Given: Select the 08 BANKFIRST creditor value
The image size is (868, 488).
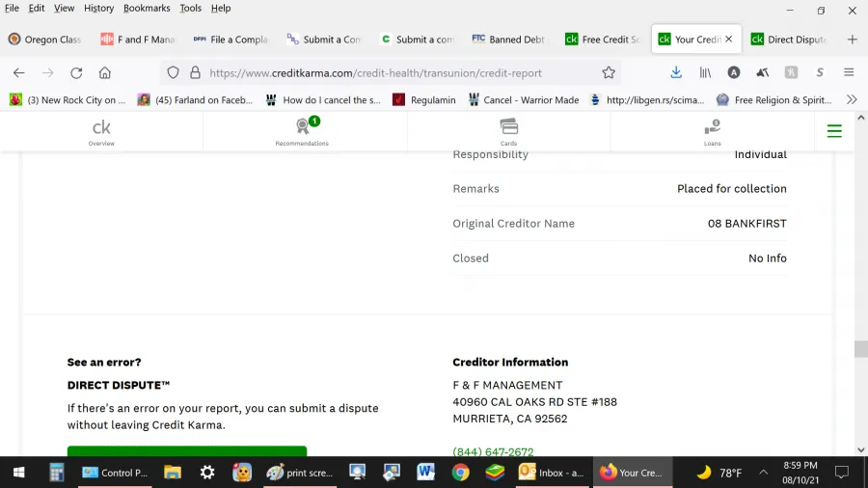Looking at the screenshot, I should tap(747, 224).
